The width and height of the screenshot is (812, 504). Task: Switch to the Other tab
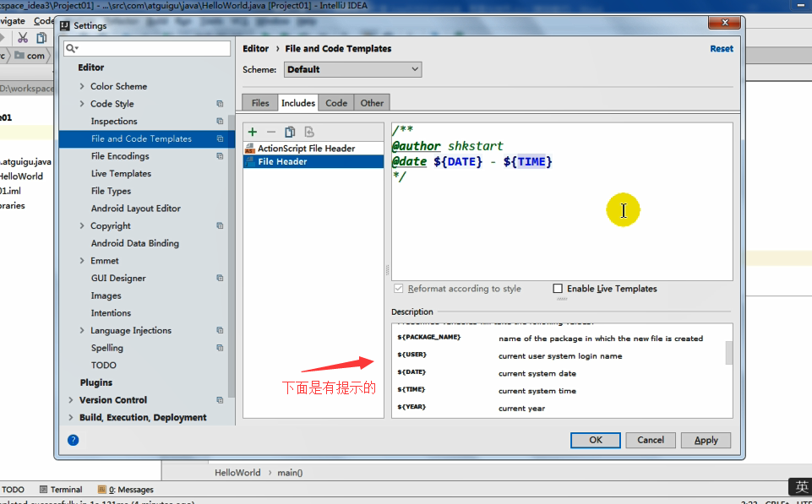[372, 103]
